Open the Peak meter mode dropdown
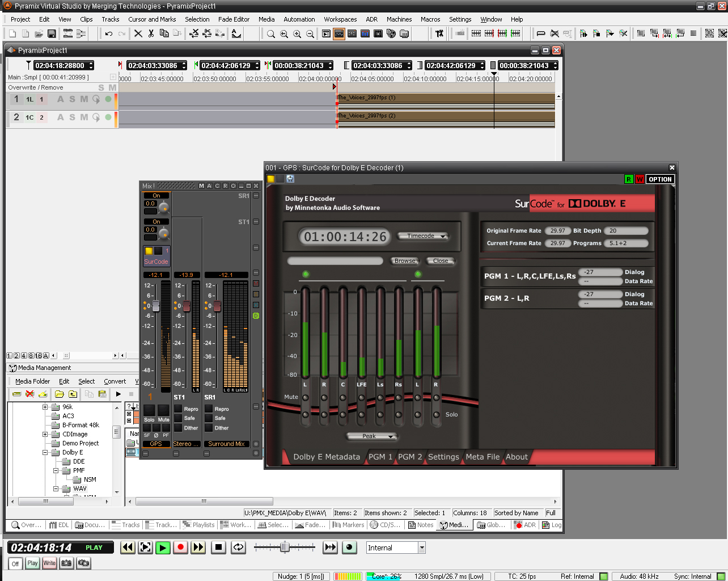Viewport: 728px width, 581px height. 371,436
